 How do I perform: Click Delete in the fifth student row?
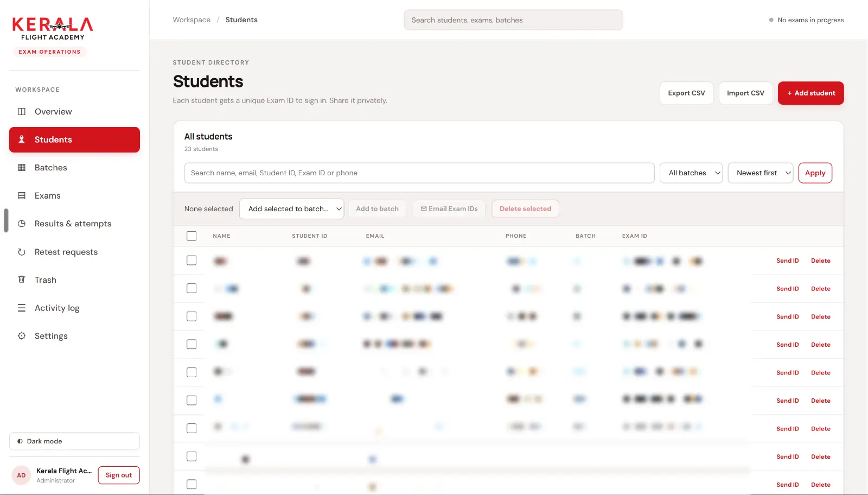[x=820, y=373]
